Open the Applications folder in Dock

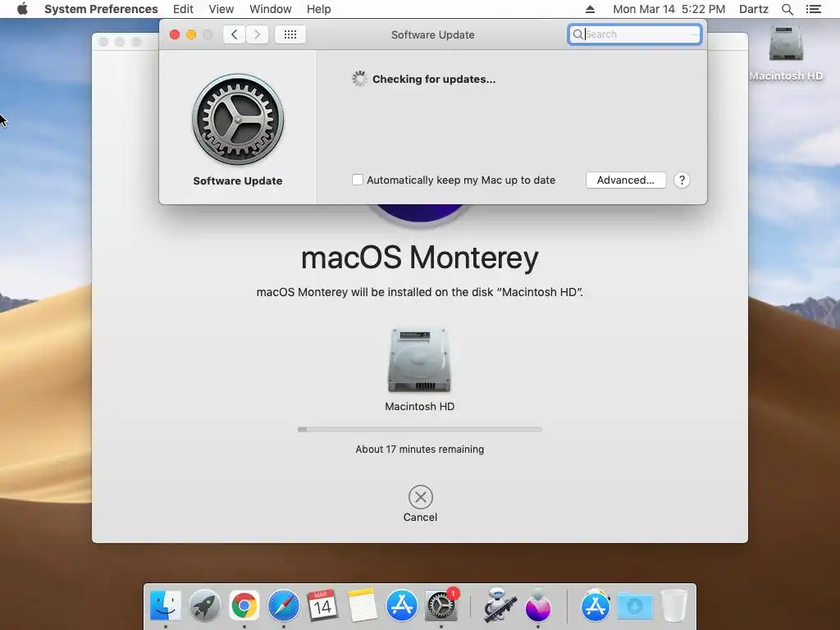coord(596,606)
